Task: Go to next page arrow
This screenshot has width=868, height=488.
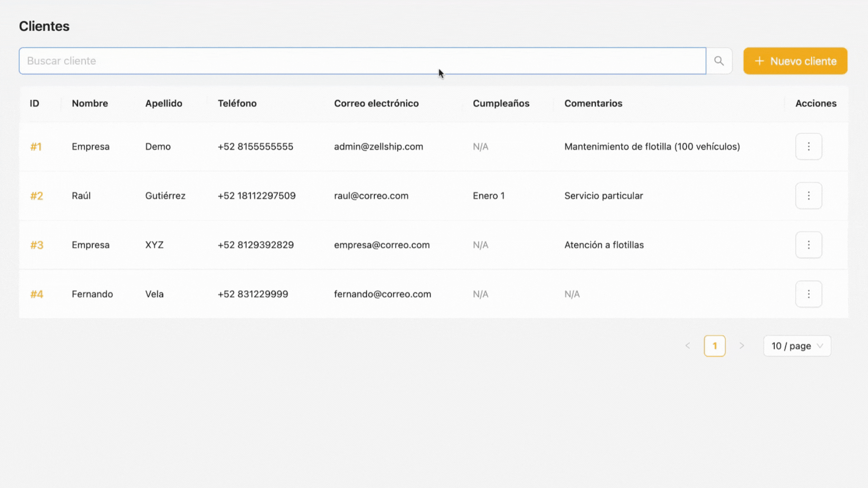Action: 742,346
